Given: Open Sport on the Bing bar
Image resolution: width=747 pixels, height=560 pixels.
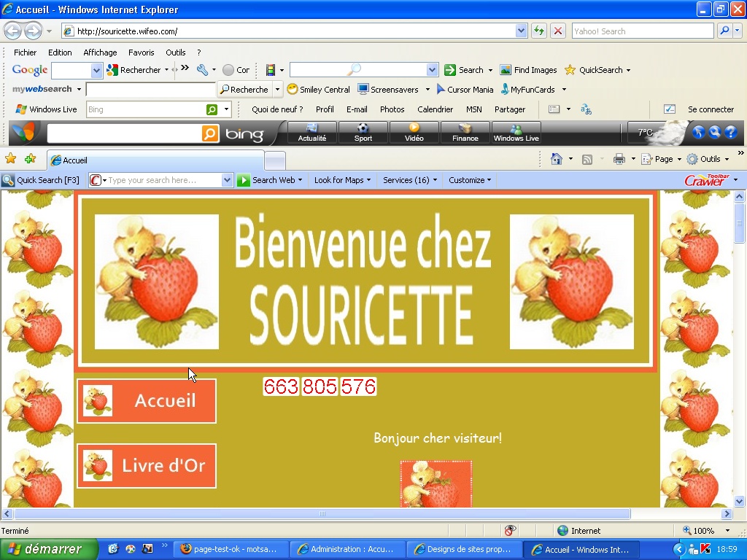Looking at the screenshot, I should point(363,133).
